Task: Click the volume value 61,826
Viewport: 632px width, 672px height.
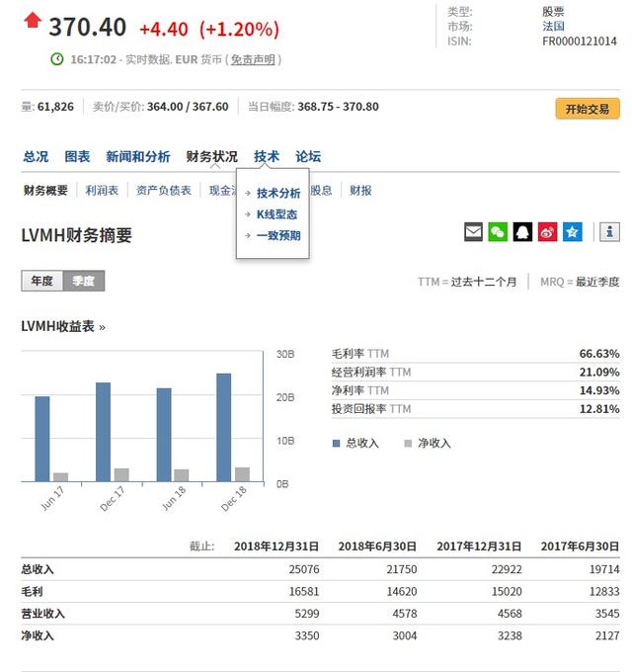Action: [x=55, y=107]
